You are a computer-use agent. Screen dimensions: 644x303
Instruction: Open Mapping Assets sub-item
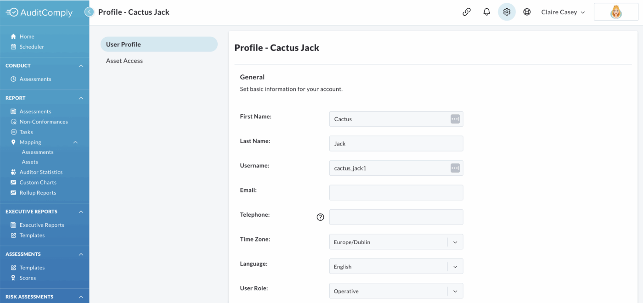click(30, 162)
